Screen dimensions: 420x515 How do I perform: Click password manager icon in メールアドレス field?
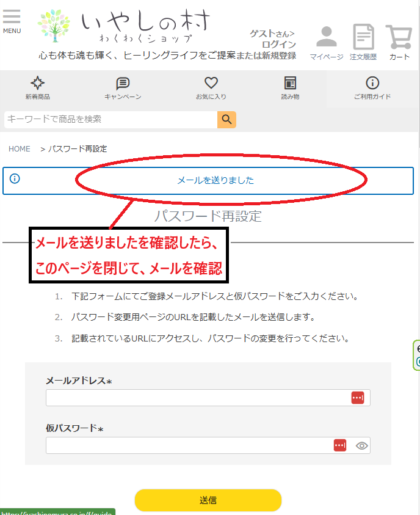point(358,398)
